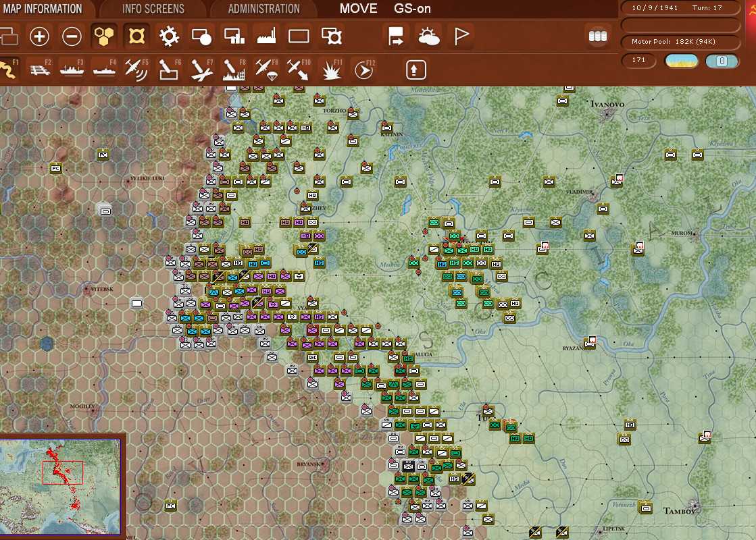Select F6 bomb unit mode icon
Image resolution: width=756 pixels, height=540 pixels.
169,70
